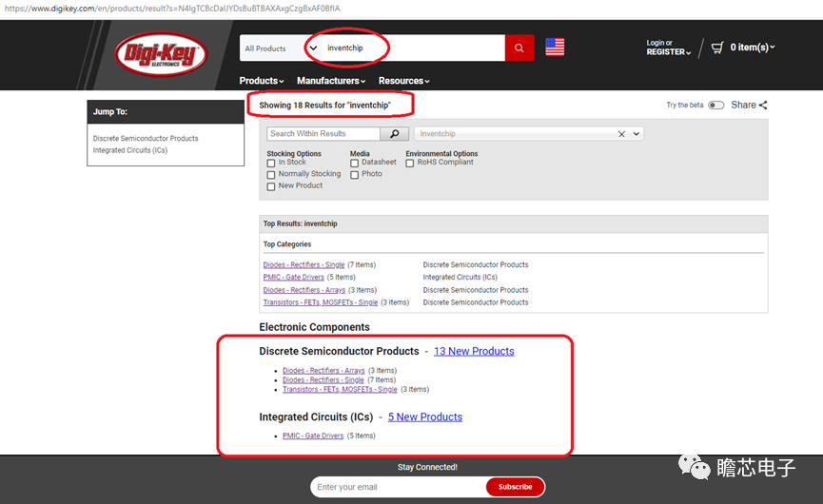Click the Search Within Results magnifier
The width and height of the screenshot is (823, 504).
click(x=395, y=134)
